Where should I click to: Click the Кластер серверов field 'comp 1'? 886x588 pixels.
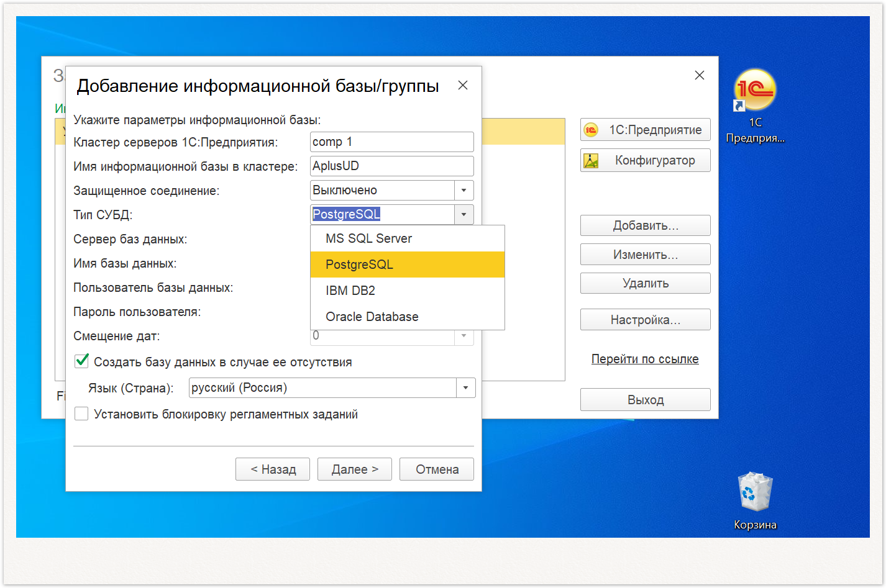(x=392, y=142)
